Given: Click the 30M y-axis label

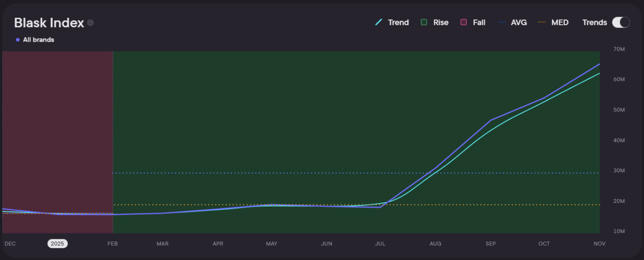Looking at the screenshot, I should 619,171.
